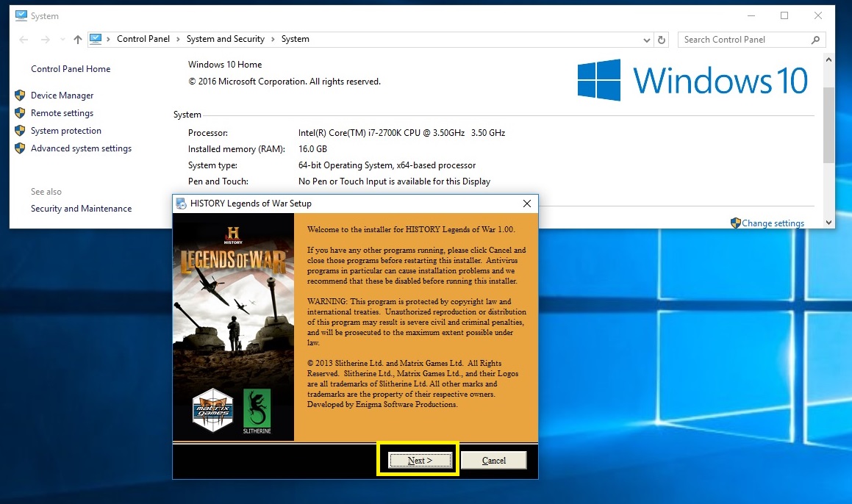
Task: Click the Windows 10 Home edition text
Action: coord(225,64)
